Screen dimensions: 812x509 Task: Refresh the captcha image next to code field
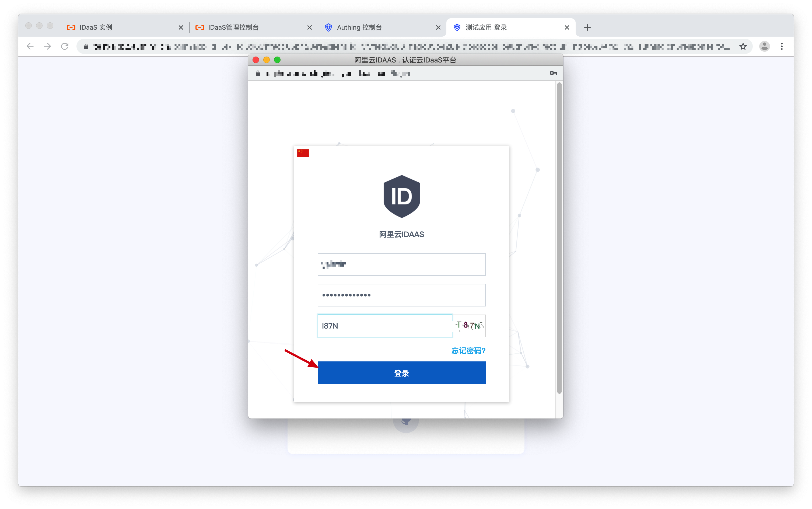(470, 326)
